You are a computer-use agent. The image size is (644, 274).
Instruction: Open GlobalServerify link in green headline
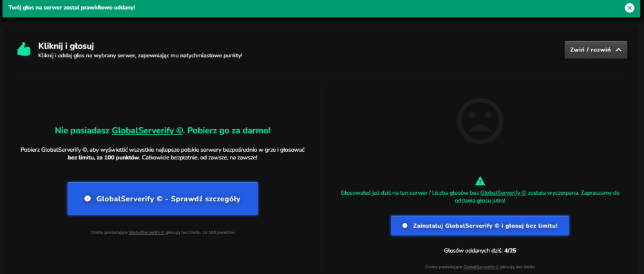point(147,131)
